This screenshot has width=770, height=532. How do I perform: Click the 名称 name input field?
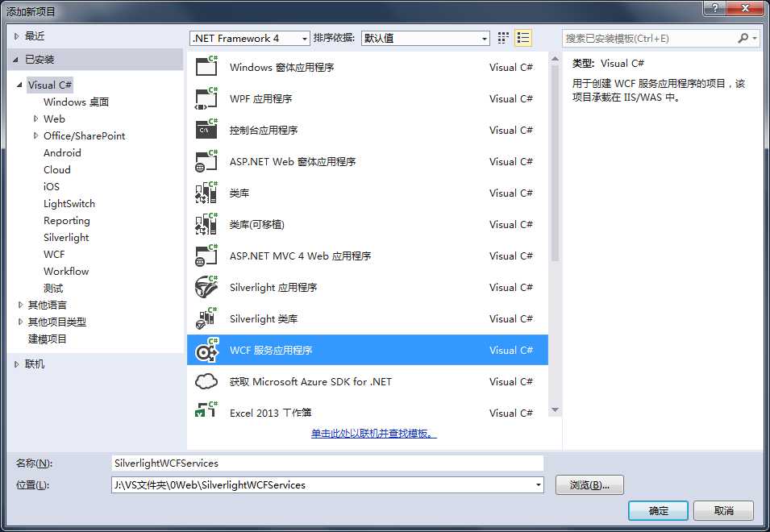[x=327, y=463]
